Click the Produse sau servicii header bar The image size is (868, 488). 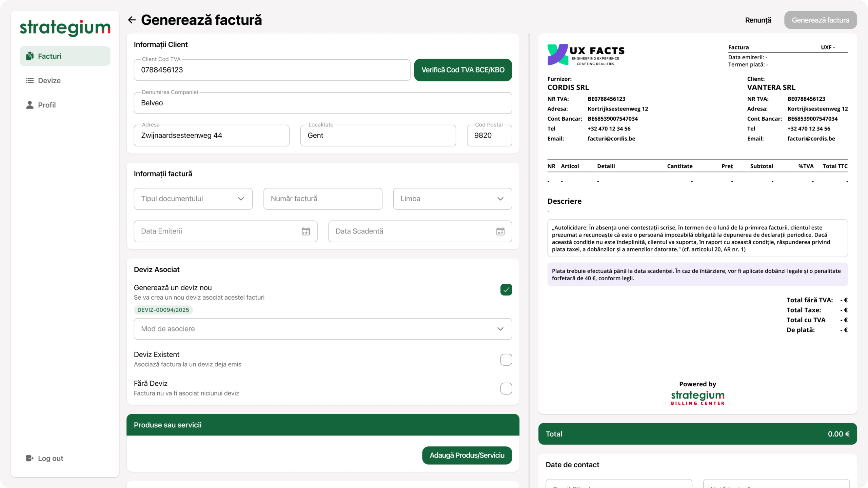click(323, 425)
